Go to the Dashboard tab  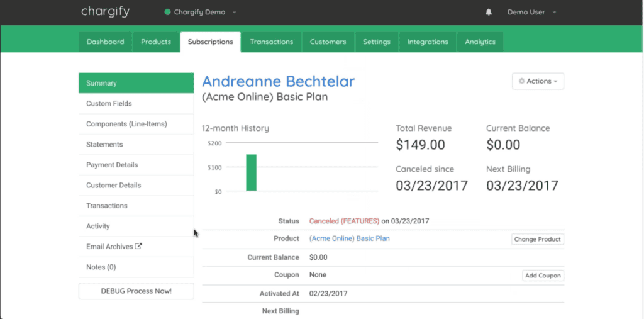pyautogui.click(x=106, y=42)
